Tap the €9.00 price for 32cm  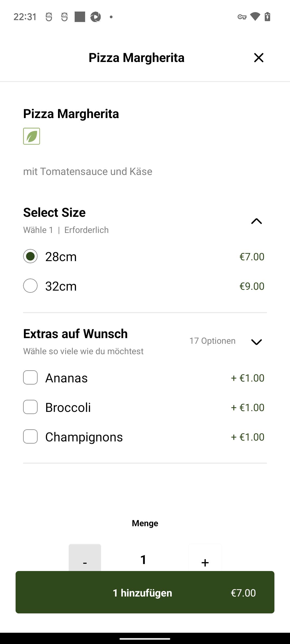click(252, 286)
